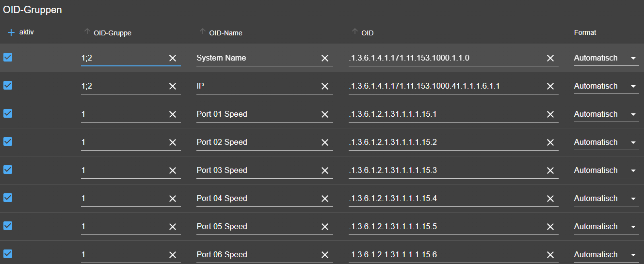Viewport: 644px width, 264px height.
Task: Clear the System Name field with X
Action: (x=325, y=58)
